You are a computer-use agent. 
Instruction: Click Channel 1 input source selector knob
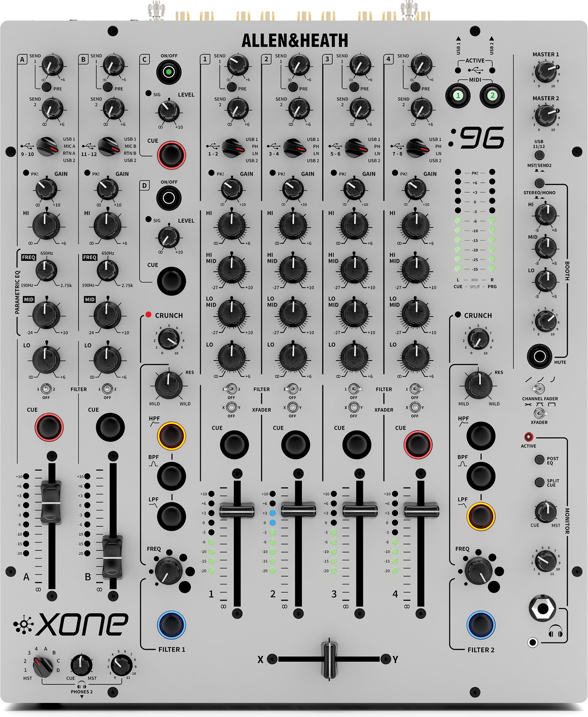pyautogui.click(x=233, y=148)
